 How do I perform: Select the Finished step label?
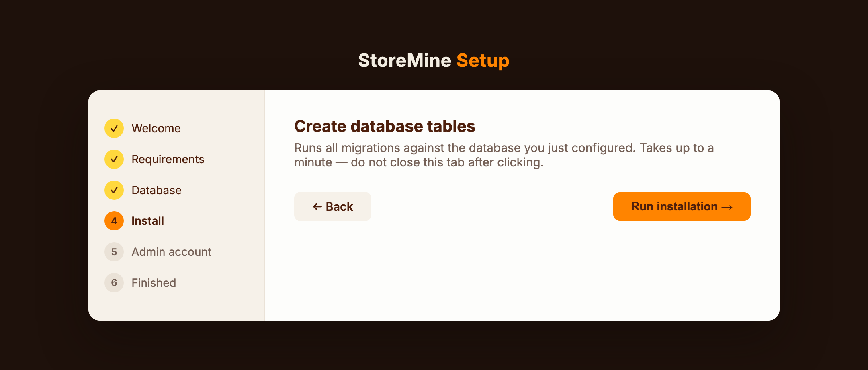pyautogui.click(x=154, y=283)
